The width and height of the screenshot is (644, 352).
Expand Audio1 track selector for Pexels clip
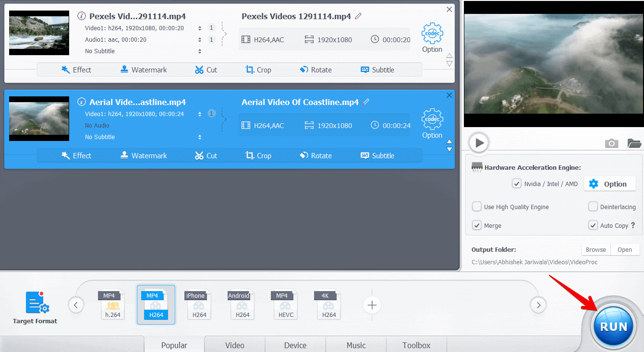click(200, 39)
